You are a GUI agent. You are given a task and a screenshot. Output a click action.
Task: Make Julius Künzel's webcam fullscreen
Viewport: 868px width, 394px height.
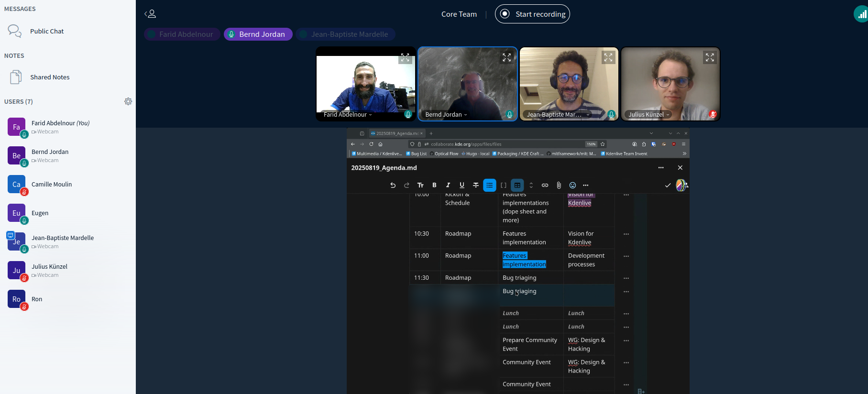710,58
